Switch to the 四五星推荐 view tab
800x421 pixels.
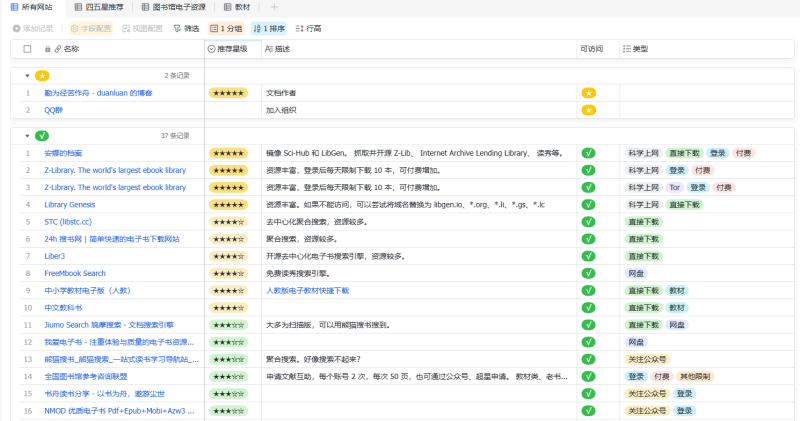pos(99,7)
